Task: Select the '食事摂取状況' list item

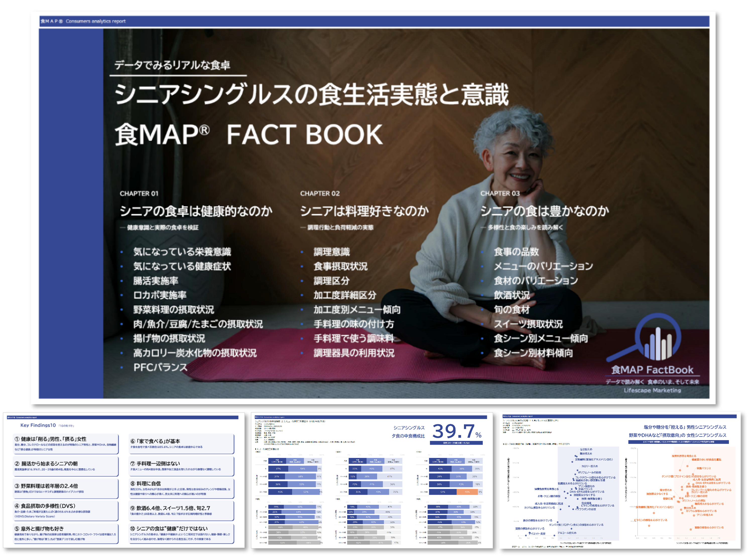Action: [x=341, y=266]
